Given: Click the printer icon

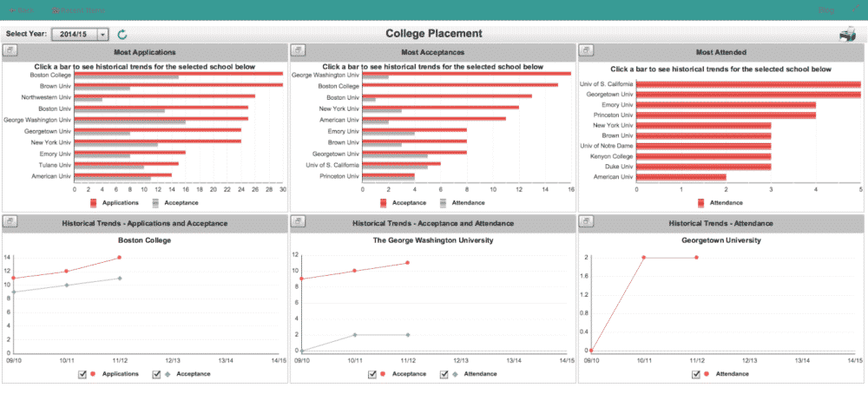Looking at the screenshot, I should point(847,35).
